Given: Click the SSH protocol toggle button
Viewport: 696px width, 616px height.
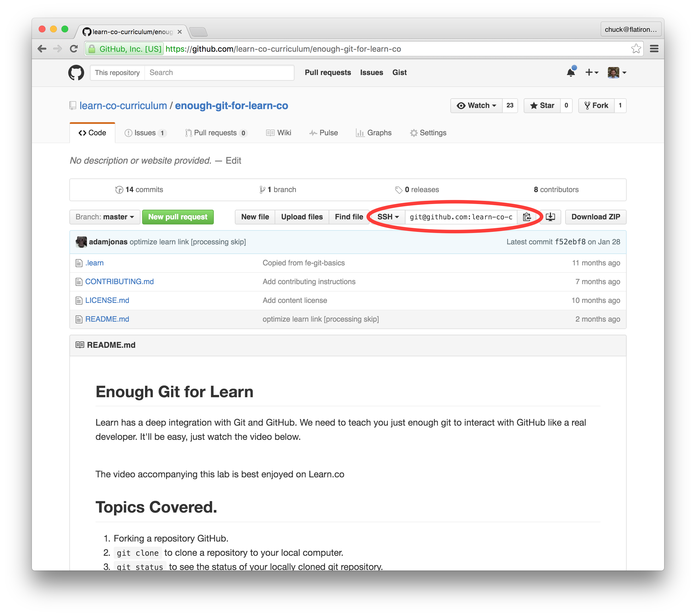Looking at the screenshot, I should [386, 217].
